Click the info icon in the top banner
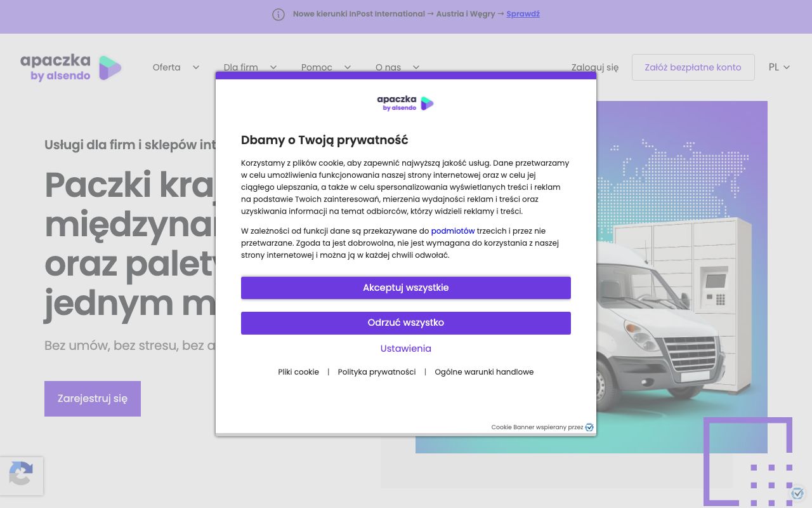812x508 pixels. pos(278,14)
